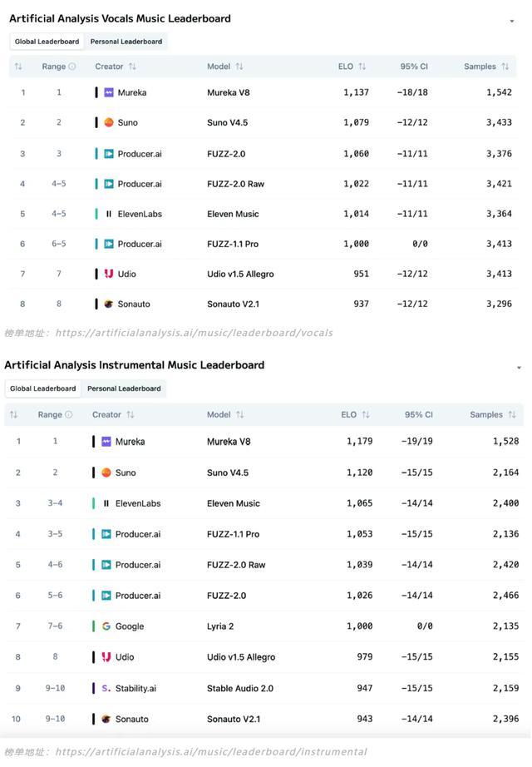
Task: Switch to Personal Leaderboard tab in Vocals
Action: click(x=126, y=42)
